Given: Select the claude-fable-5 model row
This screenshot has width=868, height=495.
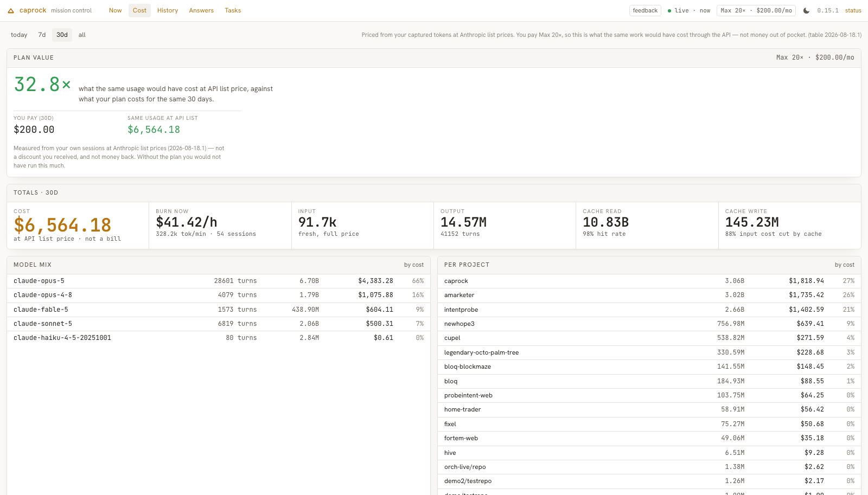Looking at the screenshot, I should (219, 310).
